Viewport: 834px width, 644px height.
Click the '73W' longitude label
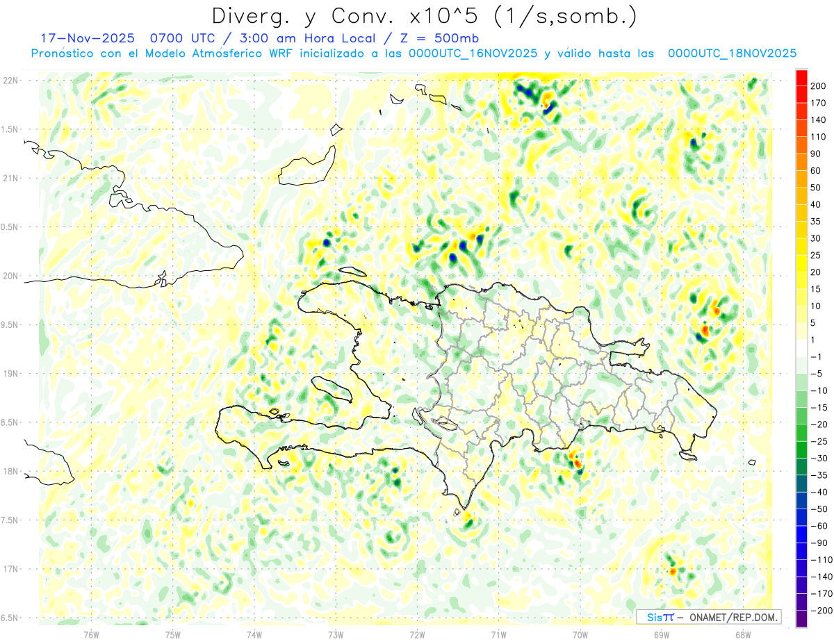click(336, 634)
